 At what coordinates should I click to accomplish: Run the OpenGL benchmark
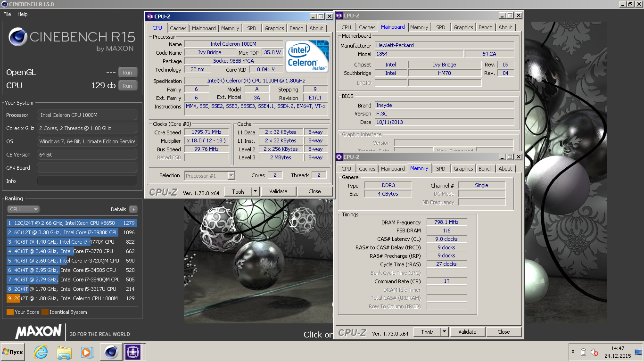(127, 73)
